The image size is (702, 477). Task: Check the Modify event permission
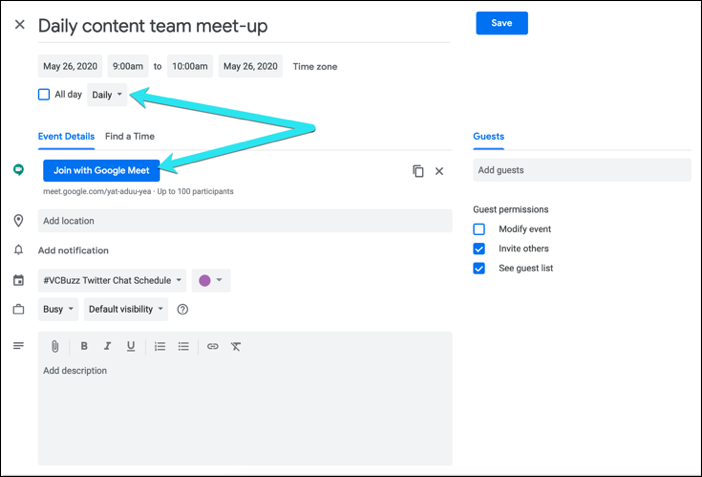click(x=479, y=229)
